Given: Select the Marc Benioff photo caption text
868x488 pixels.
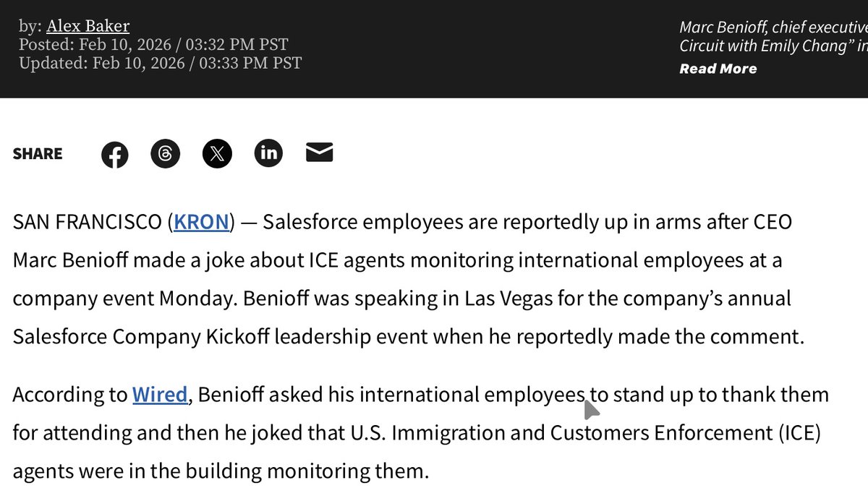Looking at the screenshot, I should 773,37.
